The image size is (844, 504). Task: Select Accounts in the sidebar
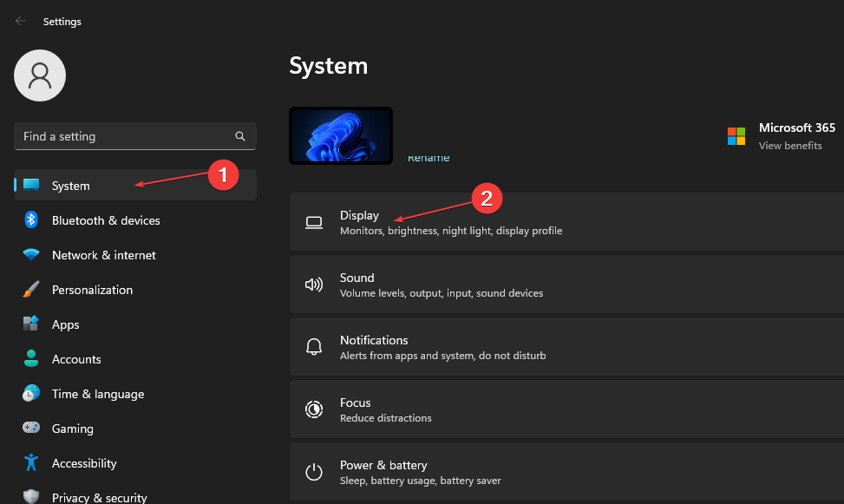point(78,359)
